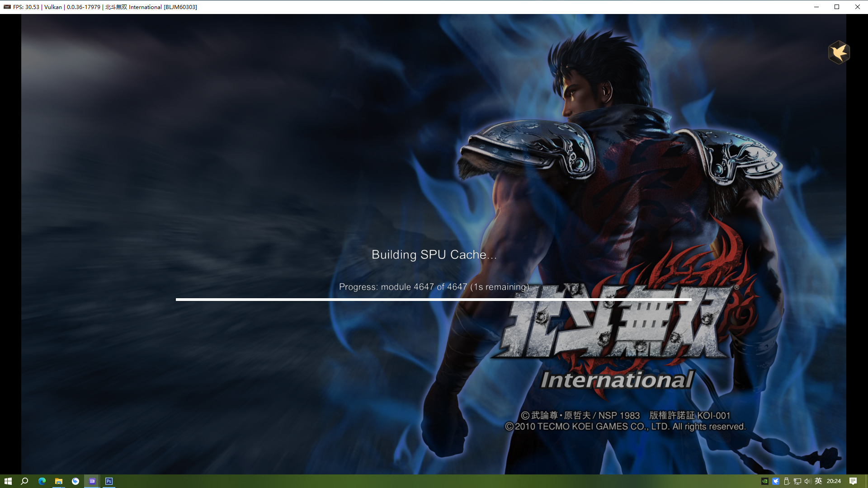Image resolution: width=868 pixels, height=488 pixels.
Task: Open the clock showing 20:24
Action: [834, 481]
